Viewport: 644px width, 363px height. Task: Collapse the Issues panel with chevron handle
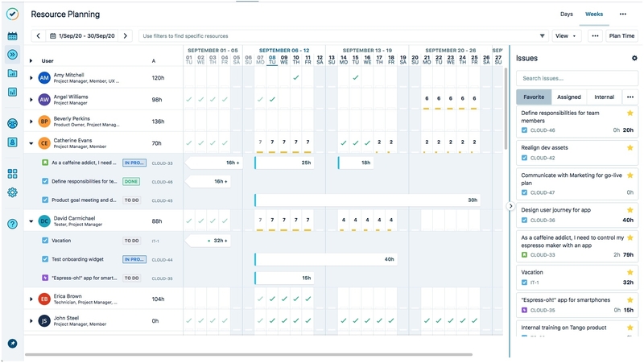510,206
